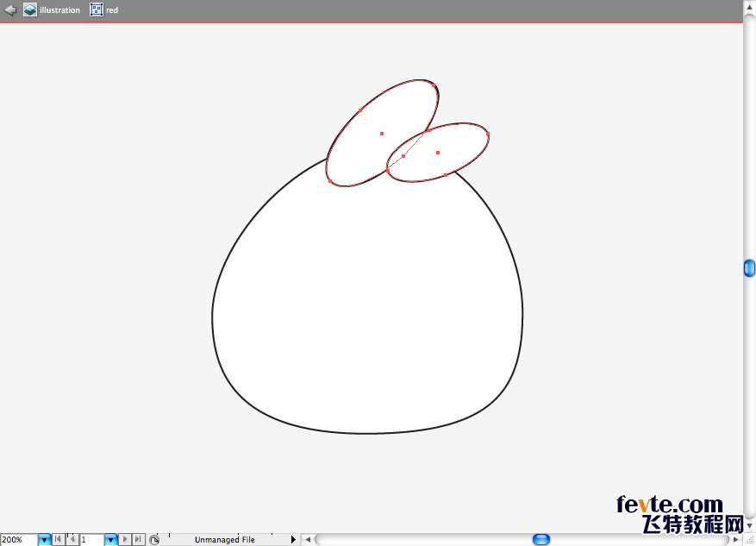The height and width of the screenshot is (546, 756).
Task: Go to previous artboard button
Action: pyautogui.click(x=72, y=540)
